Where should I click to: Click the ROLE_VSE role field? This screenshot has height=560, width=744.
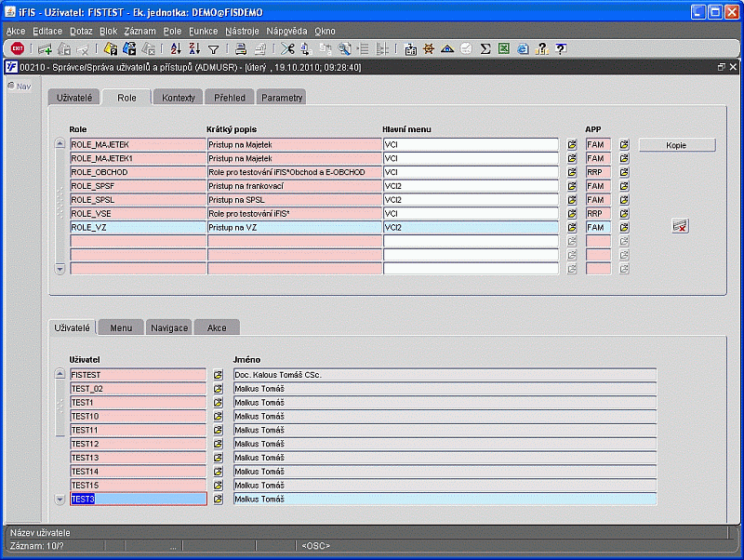pos(138,214)
